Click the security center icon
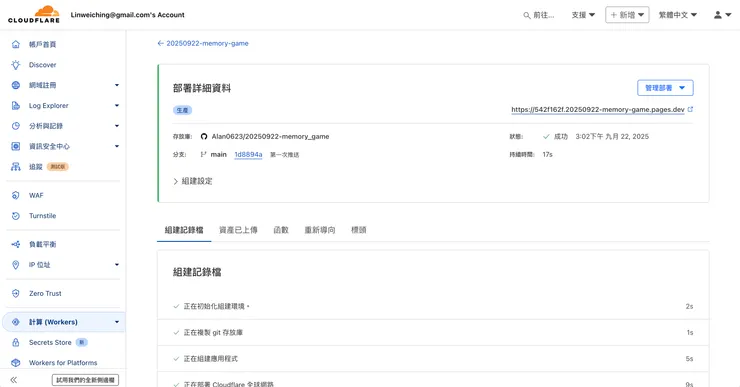The width and height of the screenshot is (740, 387). [x=16, y=146]
